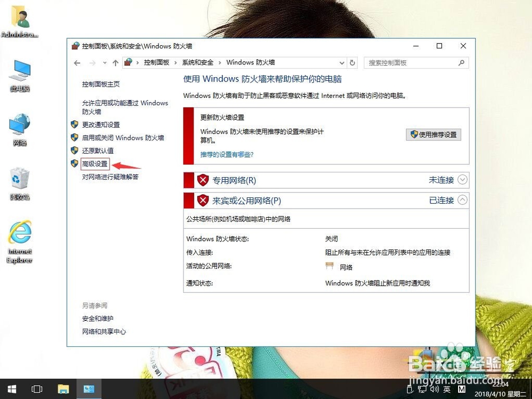Open 网络和共享中心 link
532x399 pixels.
pyautogui.click(x=104, y=331)
